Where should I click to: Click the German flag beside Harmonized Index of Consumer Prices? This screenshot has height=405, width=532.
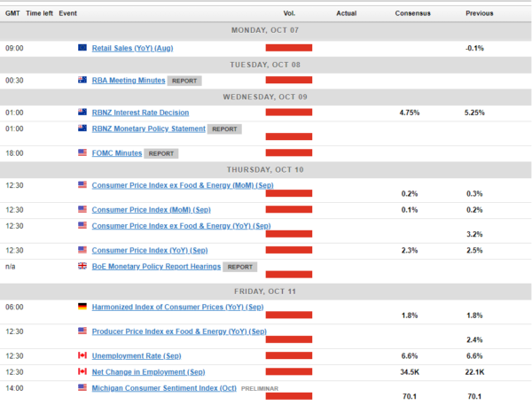pos(82,307)
